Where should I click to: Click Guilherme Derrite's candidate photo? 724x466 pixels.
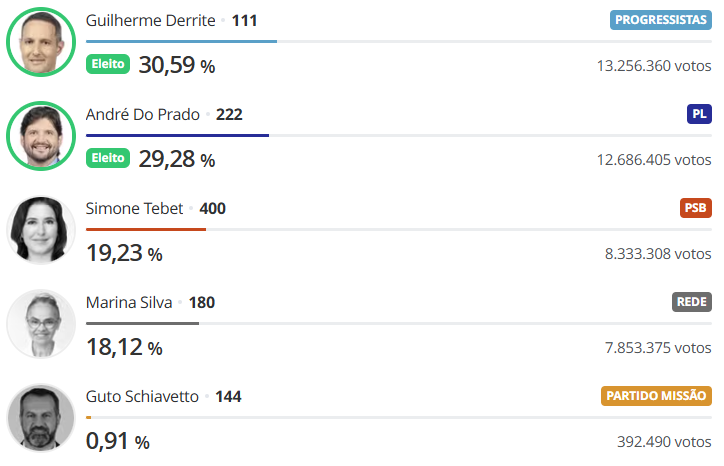41,42
